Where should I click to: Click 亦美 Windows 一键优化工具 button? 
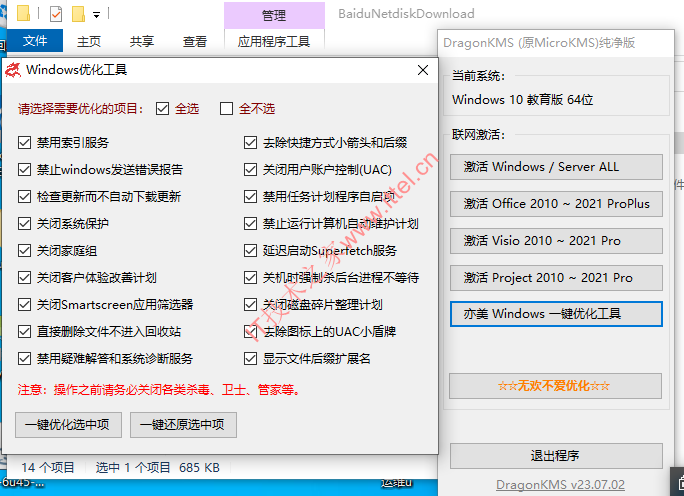556,314
